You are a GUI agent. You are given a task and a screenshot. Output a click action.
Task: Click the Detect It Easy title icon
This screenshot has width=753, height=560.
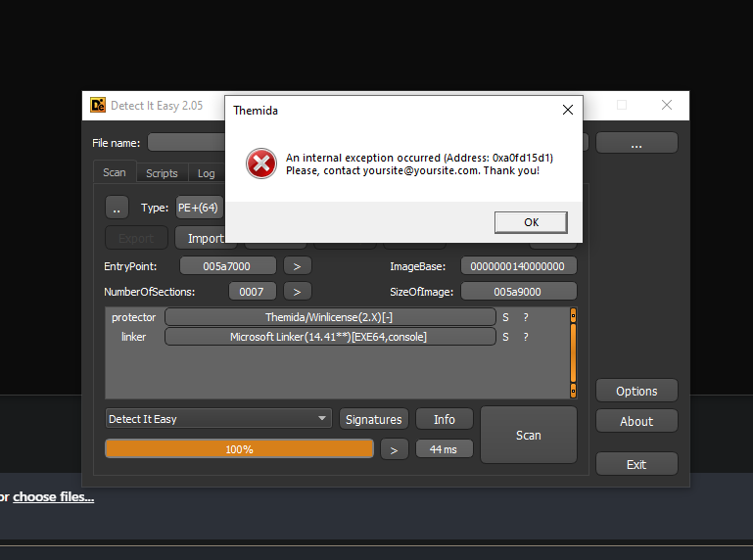coord(97,106)
